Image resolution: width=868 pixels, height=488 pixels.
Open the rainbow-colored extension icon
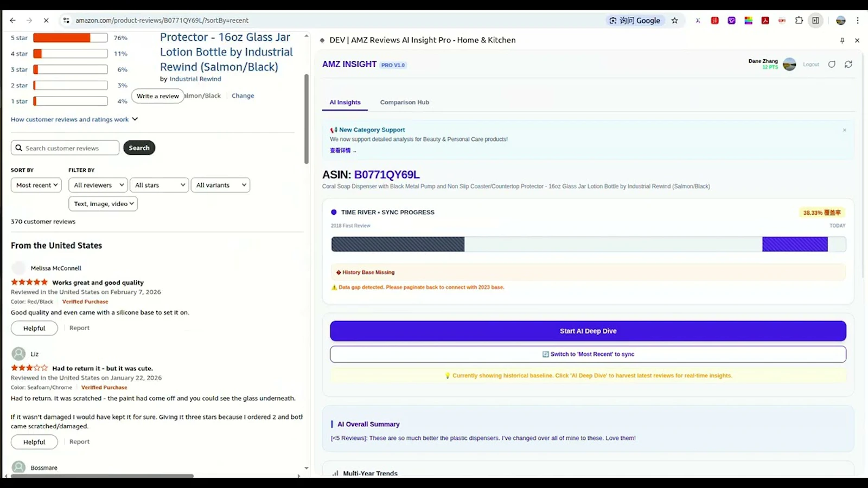pyautogui.click(x=748, y=21)
